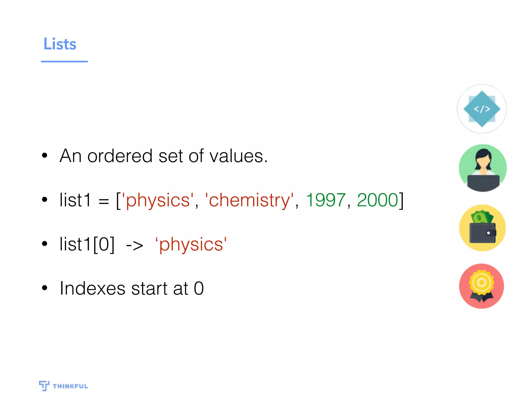Click the red 'chemistry' string
532x399 pixels.
[249, 200]
